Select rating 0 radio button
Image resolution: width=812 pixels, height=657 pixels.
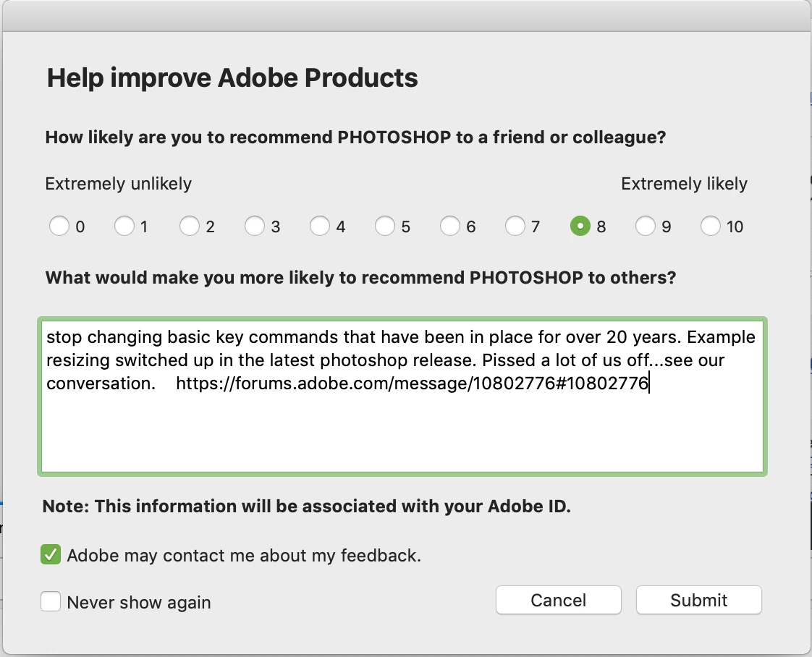coord(59,226)
